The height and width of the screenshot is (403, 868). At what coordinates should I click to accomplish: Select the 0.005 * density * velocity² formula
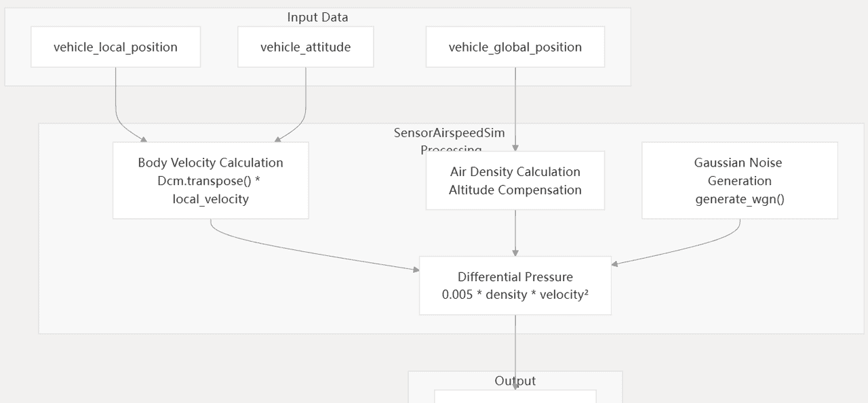coord(515,295)
